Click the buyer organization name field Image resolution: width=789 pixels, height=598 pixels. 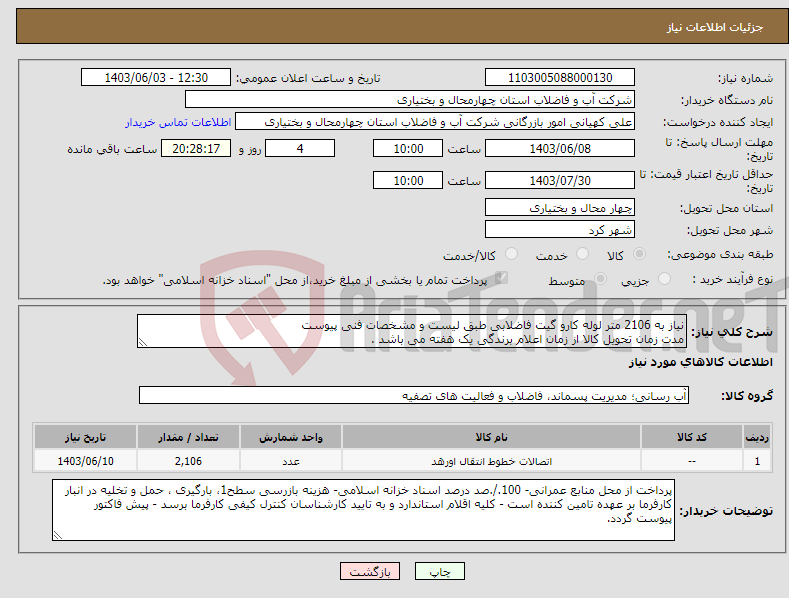pos(410,100)
